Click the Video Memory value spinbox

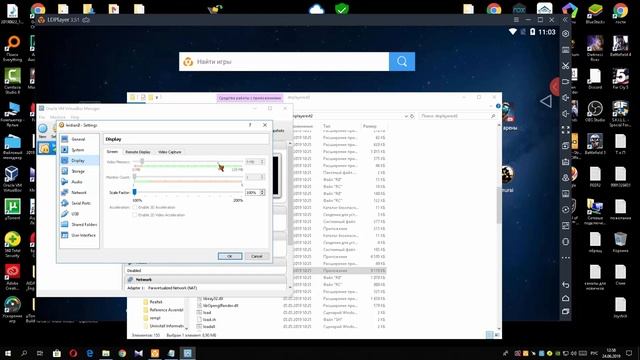(x=255, y=162)
